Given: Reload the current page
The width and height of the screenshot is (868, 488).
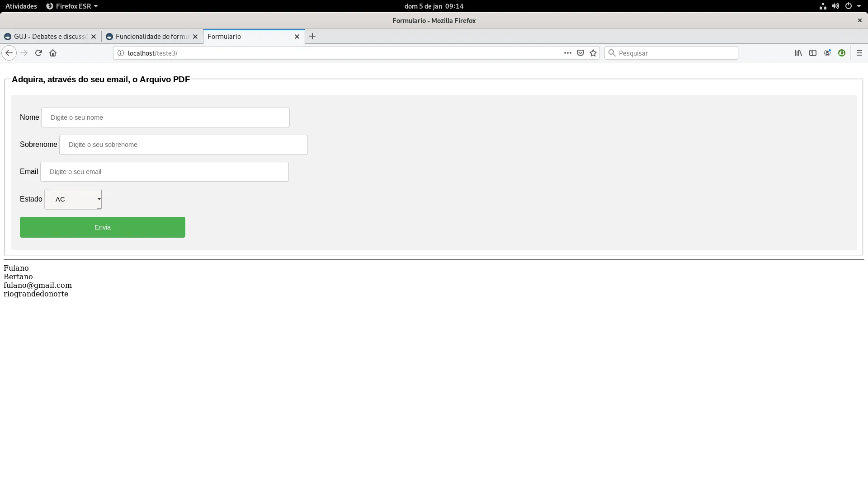Looking at the screenshot, I should coord(38,53).
